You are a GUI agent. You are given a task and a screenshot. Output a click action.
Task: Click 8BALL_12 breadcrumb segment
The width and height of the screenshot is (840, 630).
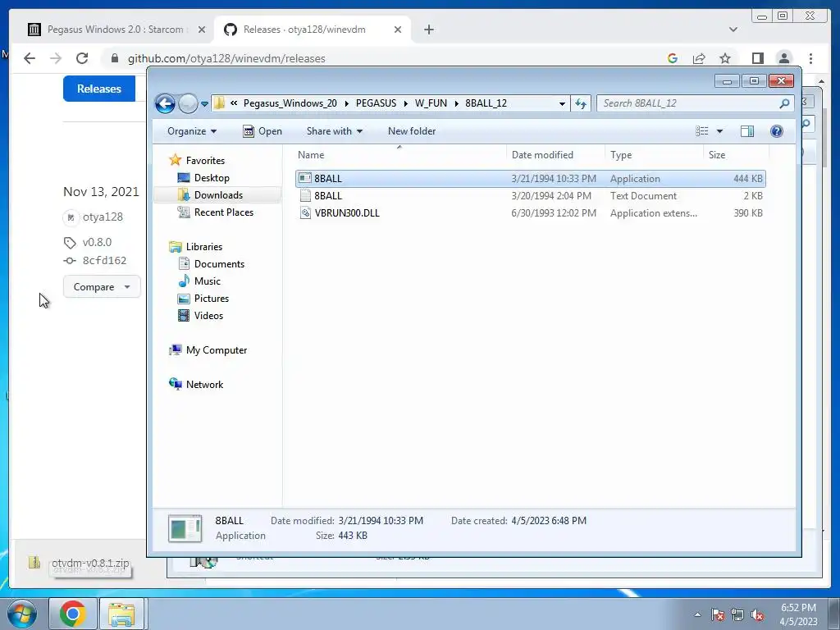pos(486,103)
